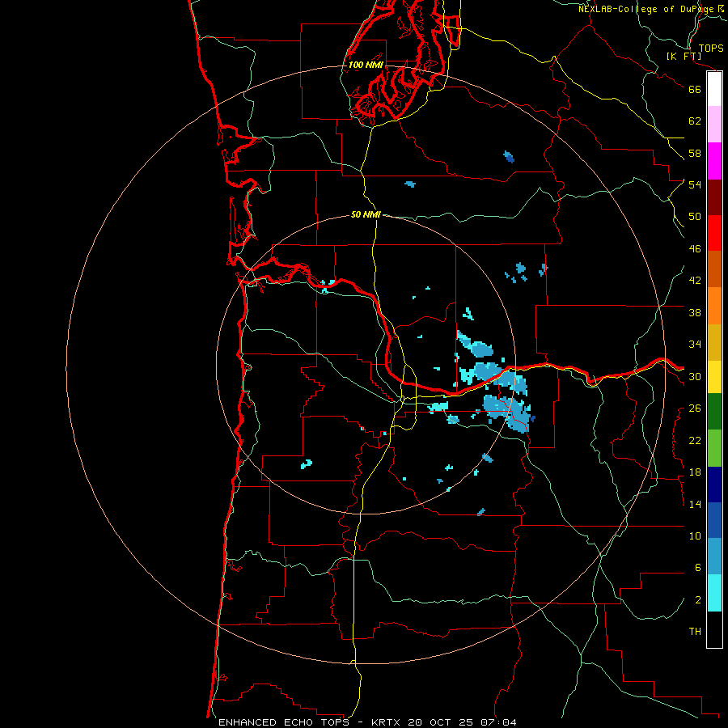This screenshot has width=728, height=728.
Task: Click the TOPS legend heading
Action: coord(711,48)
